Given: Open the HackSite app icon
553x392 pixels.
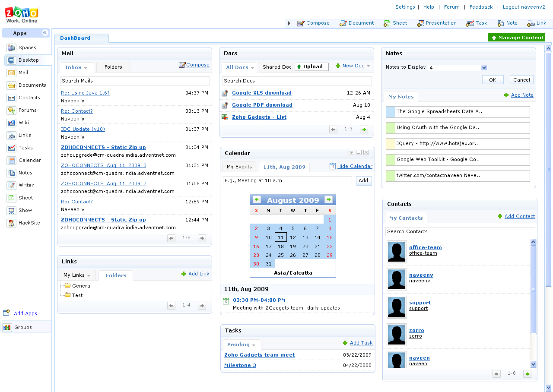Looking at the screenshot, I should point(11,223).
